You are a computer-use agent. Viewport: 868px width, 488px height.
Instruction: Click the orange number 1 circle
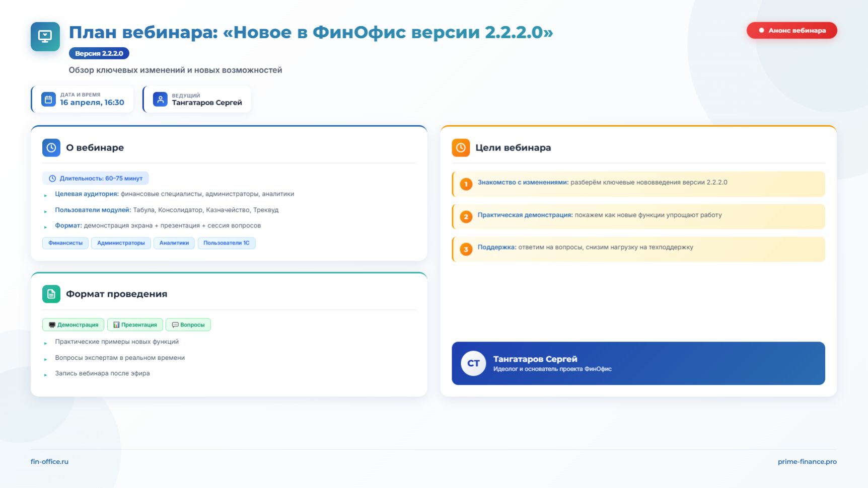pos(466,184)
